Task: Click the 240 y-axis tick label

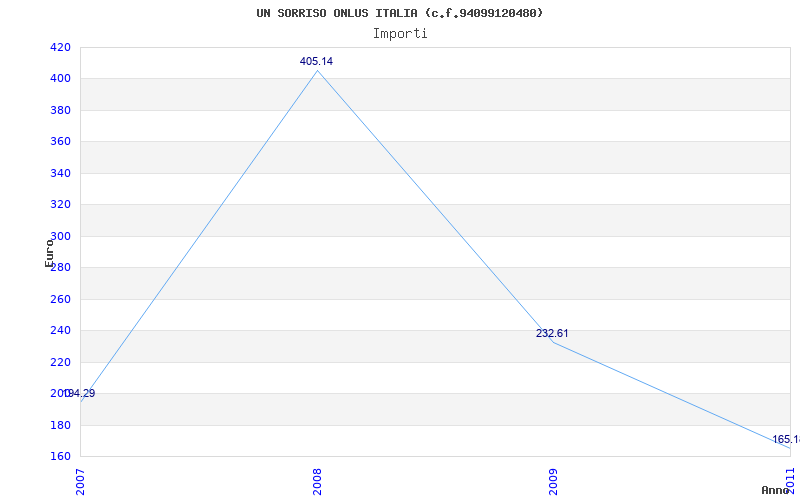Action: pyautogui.click(x=60, y=331)
